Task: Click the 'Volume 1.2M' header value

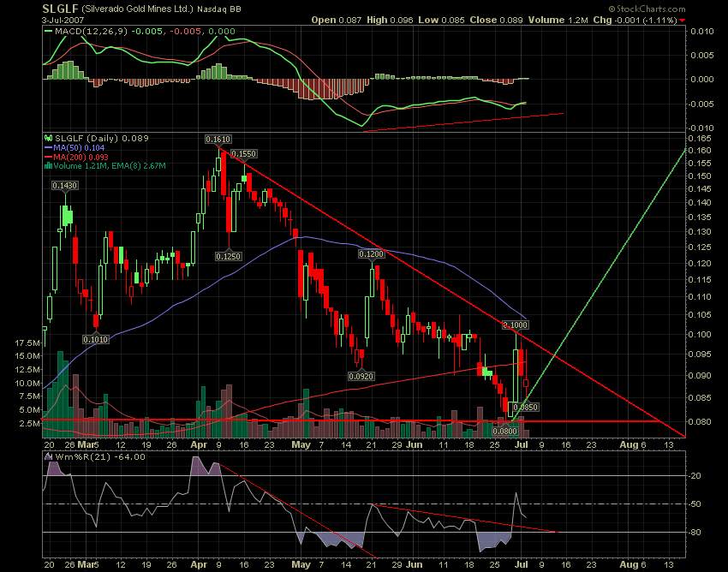Action: pyautogui.click(x=558, y=20)
